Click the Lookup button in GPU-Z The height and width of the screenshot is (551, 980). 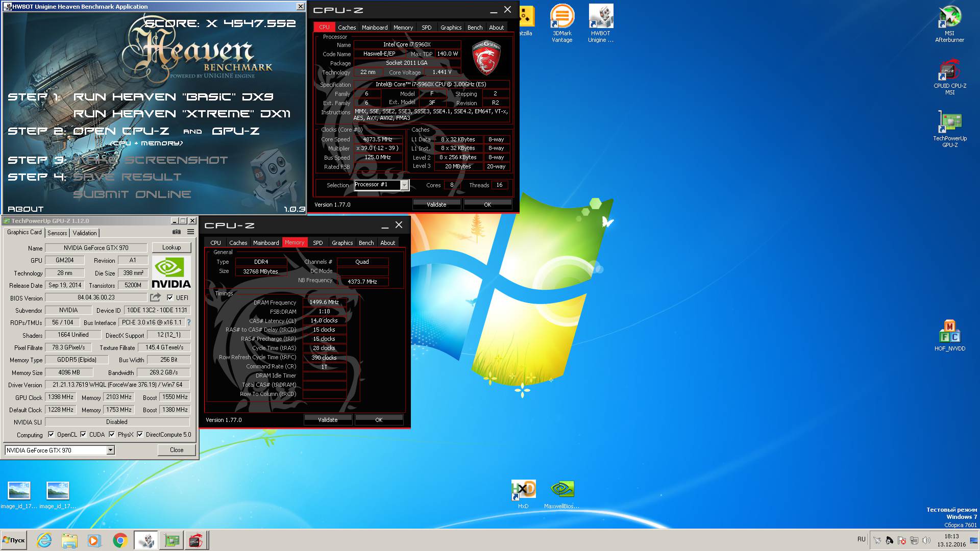click(171, 247)
